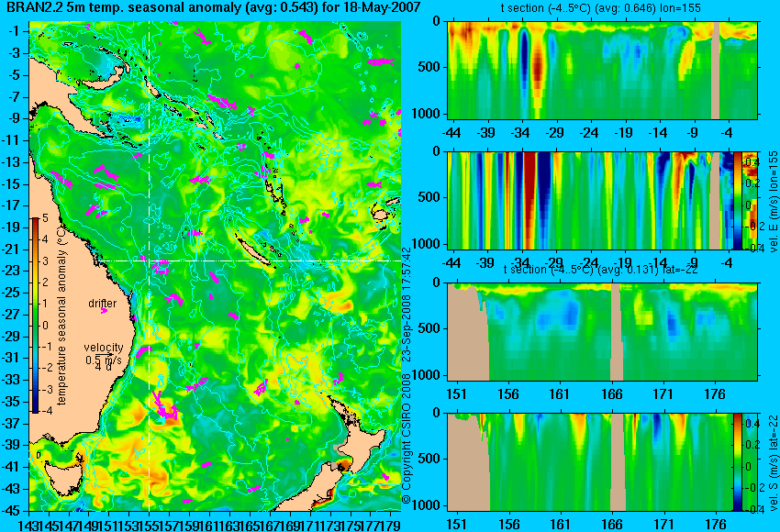The height and width of the screenshot is (532, 780).
Task: Click the temperature section plot for lon=155
Action: [x=602, y=70]
